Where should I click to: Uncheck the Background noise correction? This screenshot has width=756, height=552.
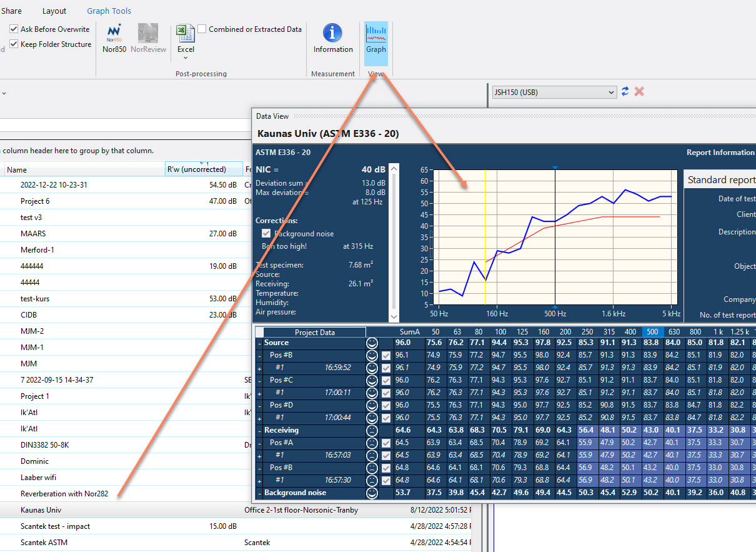click(266, 233)
